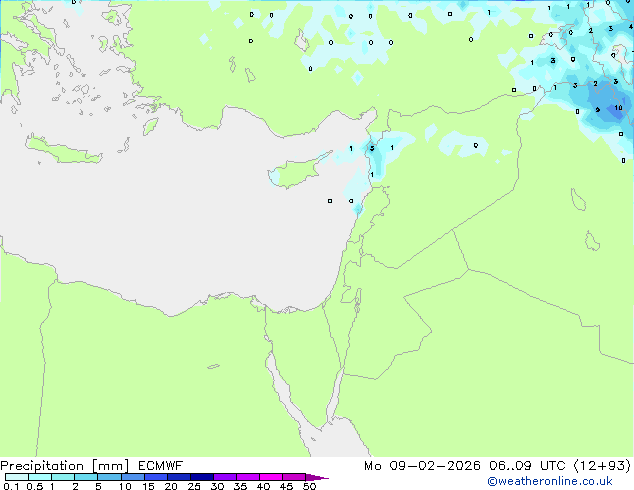The width and height of the screenshot is (634, 490).
Task: Click the date 'Mo 09-02-2026' text
Action: tap(422, 466)
